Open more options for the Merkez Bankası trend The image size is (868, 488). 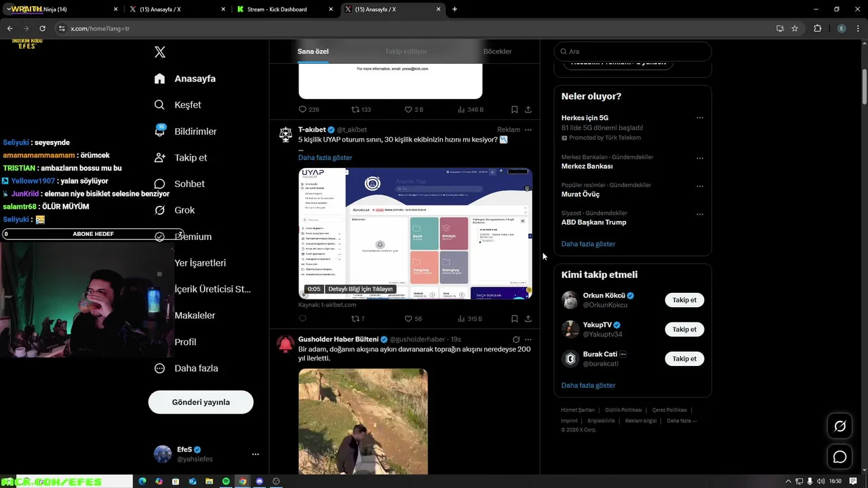tap(700, 158)
